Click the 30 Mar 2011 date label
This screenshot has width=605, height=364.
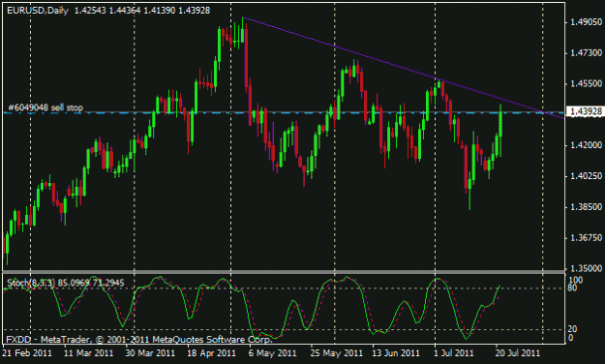[150, 353]
